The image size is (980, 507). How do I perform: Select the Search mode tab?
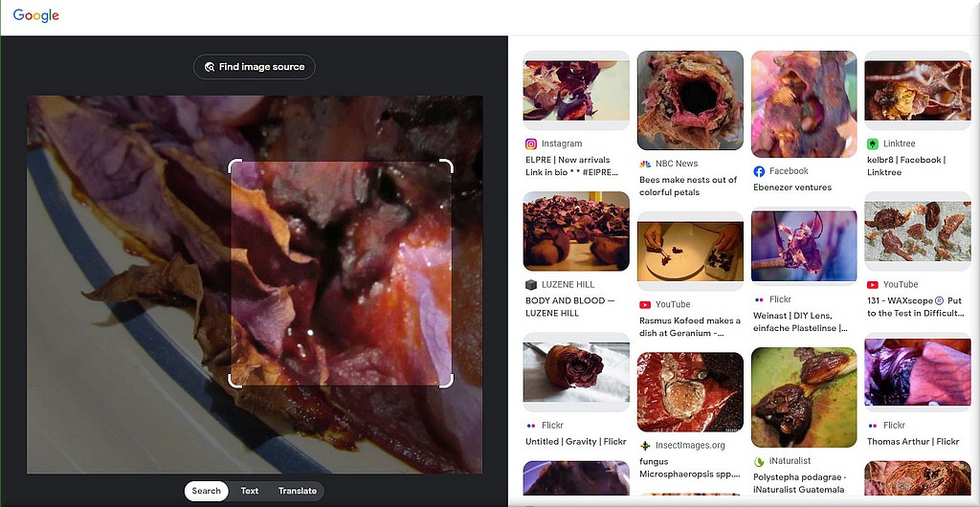(x=206, y=491)
